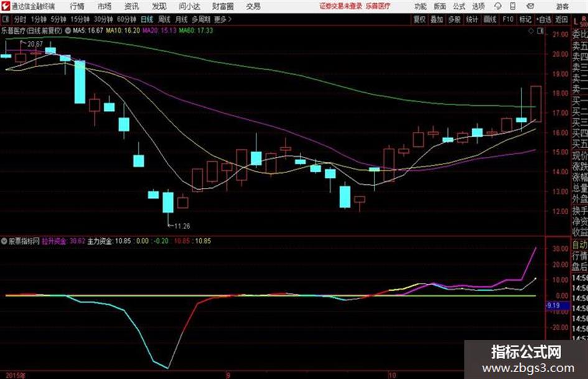Click the mobile phone icon
The width and height of the screenshot is (588, 379).
pos(513,6)
